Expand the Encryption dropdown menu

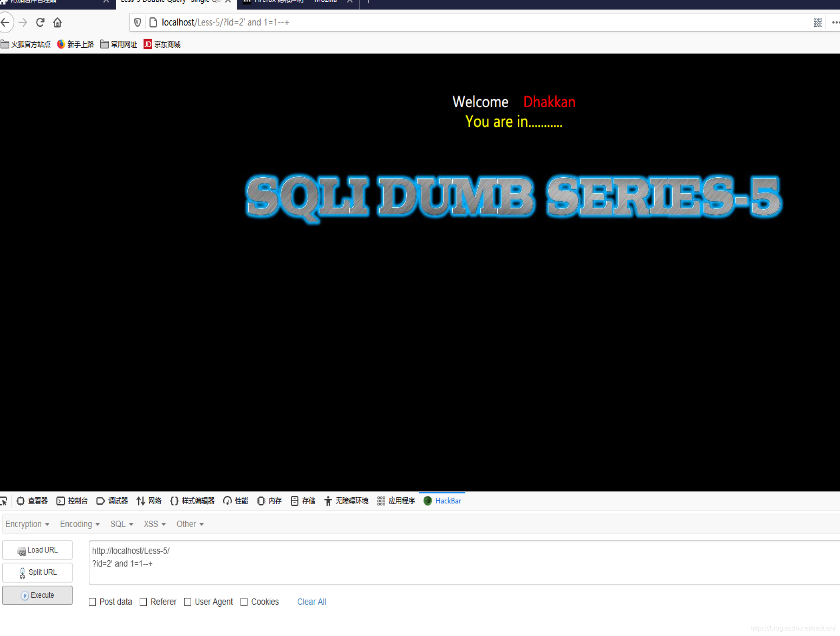[x=27, y=524]
